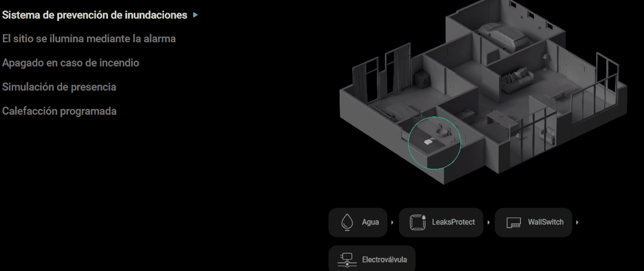Image resolution: width=644 pixels, height=271 pixels.
Task: Click the arrow after the WallSwitch chip
Action: (577, 222)
